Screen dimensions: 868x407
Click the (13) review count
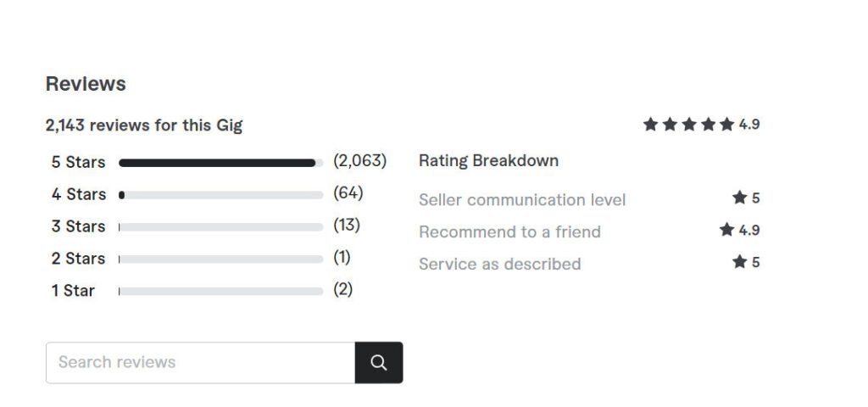click(347, 226)
